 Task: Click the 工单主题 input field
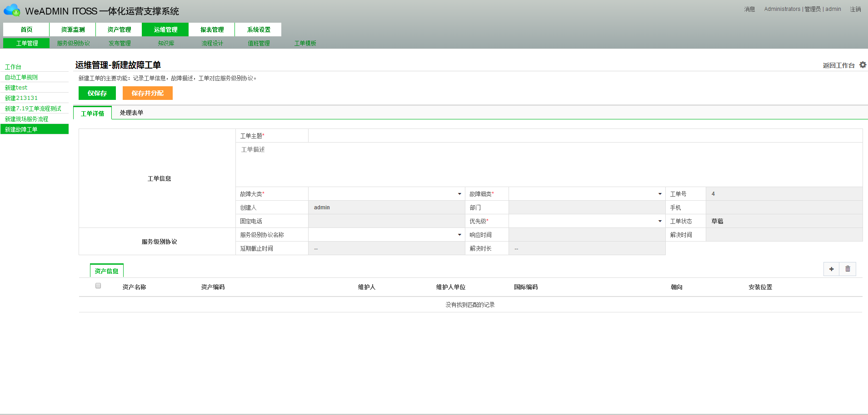[x=585, y=136]
